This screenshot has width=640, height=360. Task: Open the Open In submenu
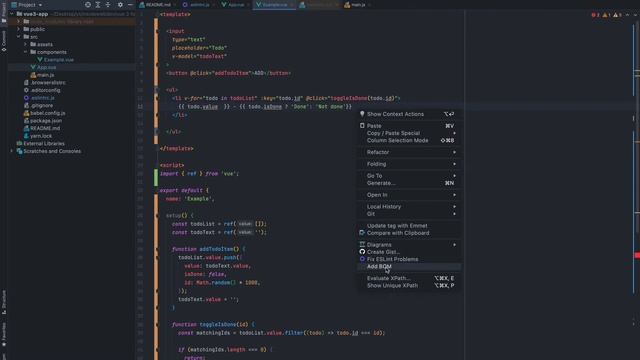(x=410, y=195)
